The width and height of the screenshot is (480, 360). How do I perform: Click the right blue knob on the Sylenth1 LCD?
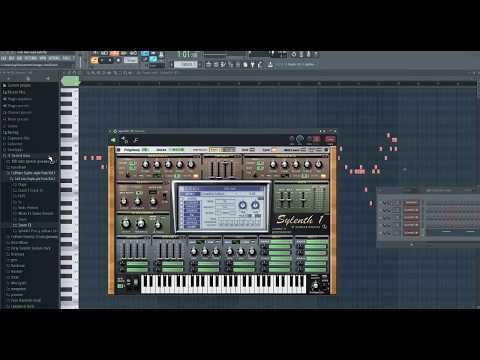point(255,205)
